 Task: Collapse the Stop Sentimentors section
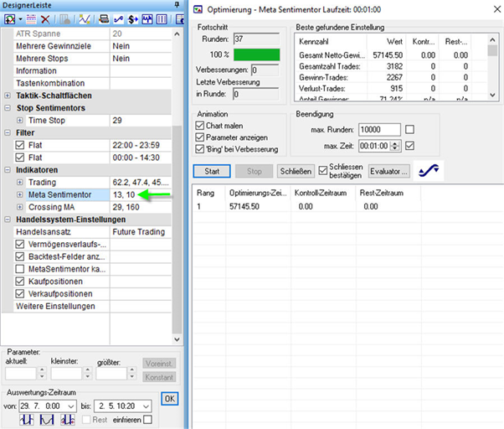pyautogui.click(x=8, y=108)
